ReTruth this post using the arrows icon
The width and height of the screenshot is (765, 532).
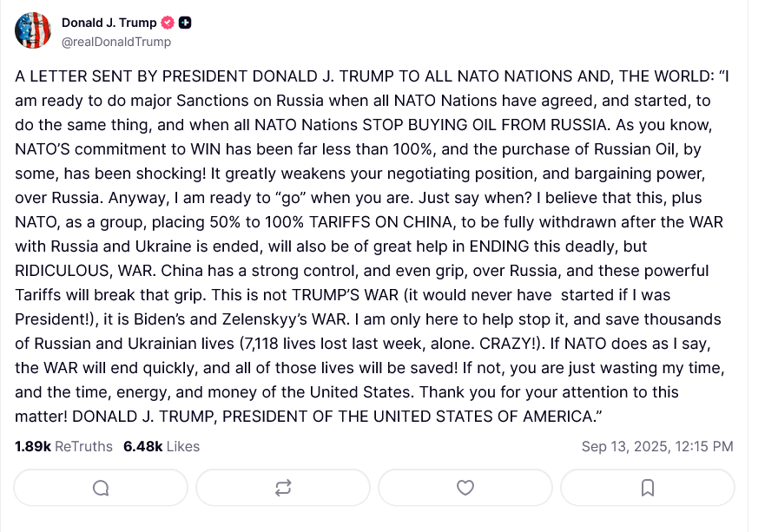click(283, 488)
